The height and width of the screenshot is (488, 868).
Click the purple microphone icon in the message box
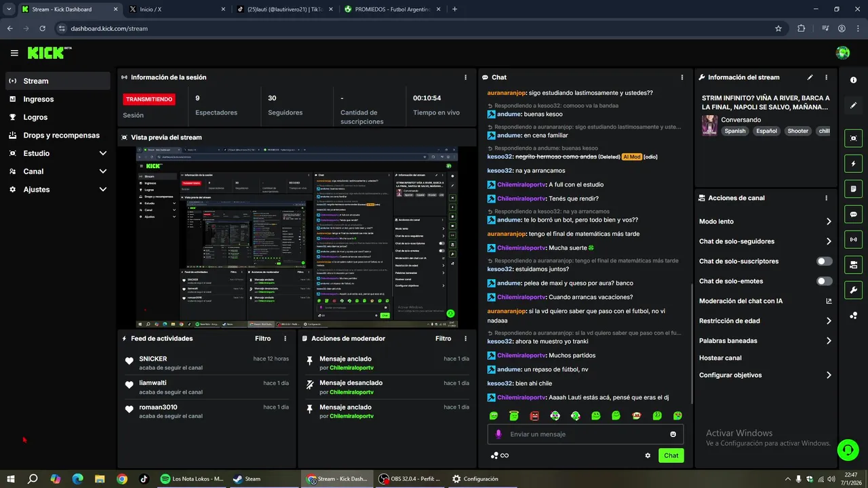[x=498, y=434]
